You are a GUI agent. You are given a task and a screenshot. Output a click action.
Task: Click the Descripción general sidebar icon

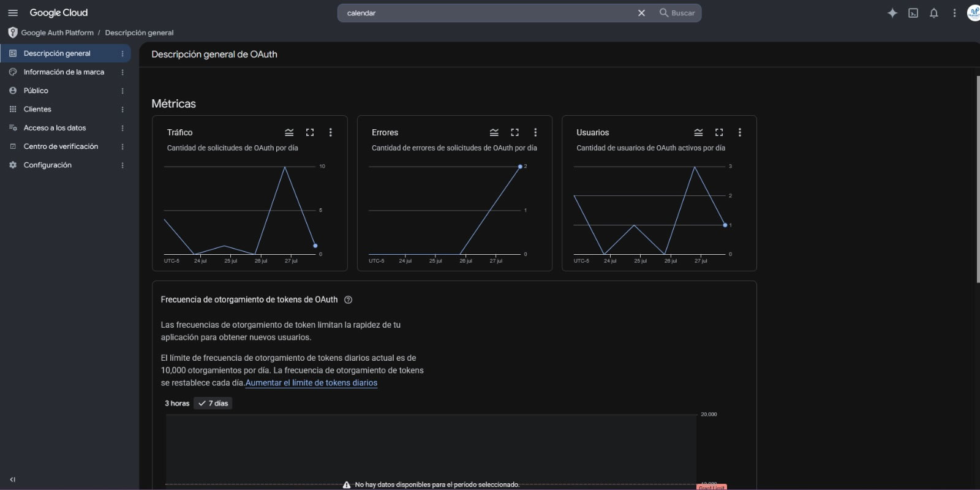[x=13, y=53]
